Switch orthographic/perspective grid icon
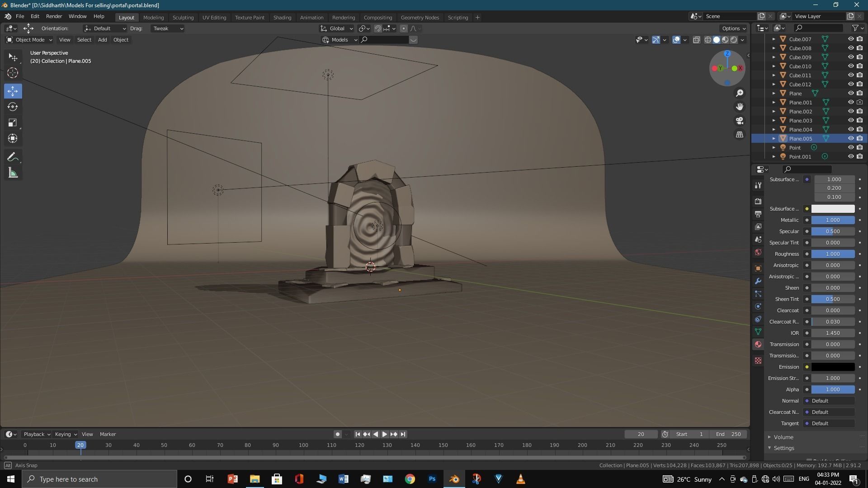This screenshot has height=488, width=868. pyautogui.click(x=740, y=135)
